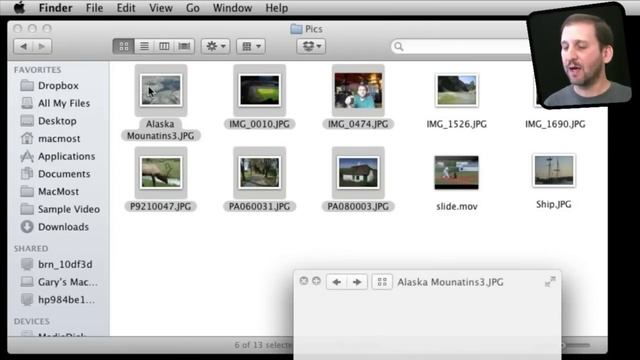
Task: Click the Pics folder title icon
Action: (x=296, y=29)
